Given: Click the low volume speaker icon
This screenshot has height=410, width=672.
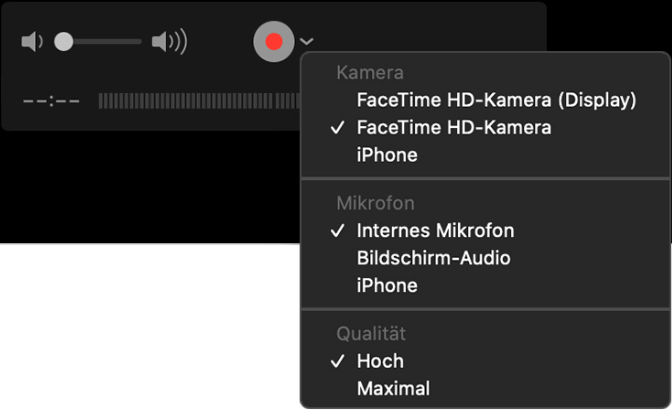Looking at the screenshot, I should click(x=32, y=42).
